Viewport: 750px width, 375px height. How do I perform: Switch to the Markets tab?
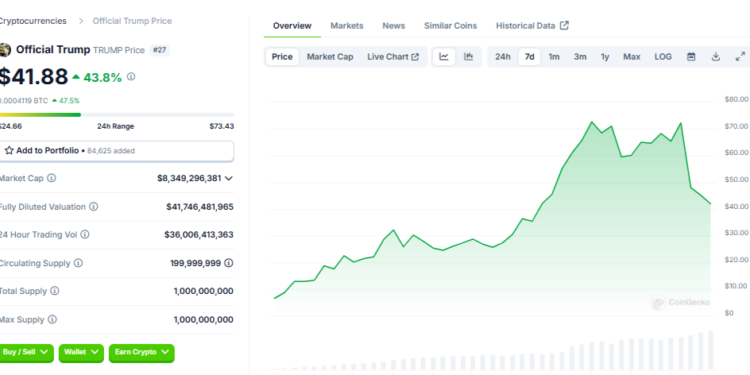pyautogui.click(x=347, y=26)
